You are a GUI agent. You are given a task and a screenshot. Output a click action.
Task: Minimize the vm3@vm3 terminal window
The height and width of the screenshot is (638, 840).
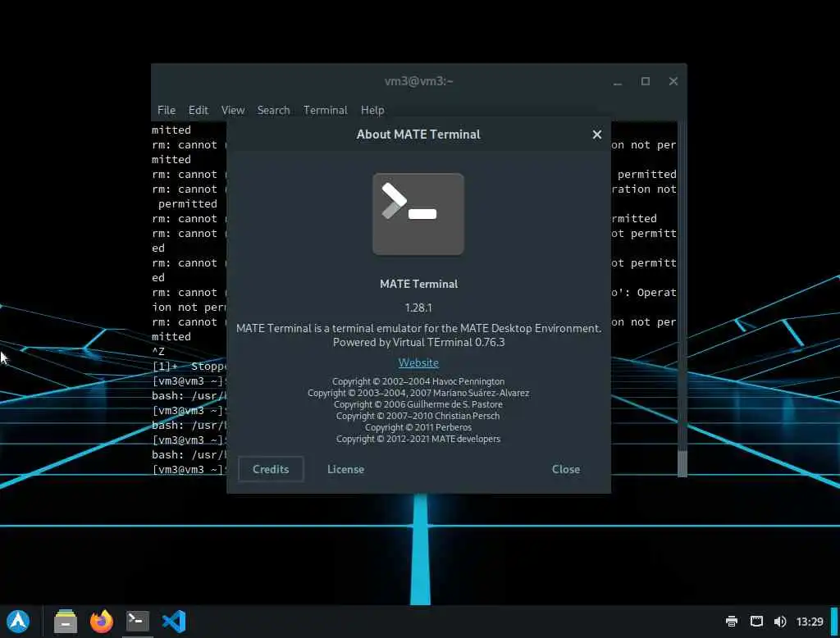pyautogui.click(x=618, y=81)
